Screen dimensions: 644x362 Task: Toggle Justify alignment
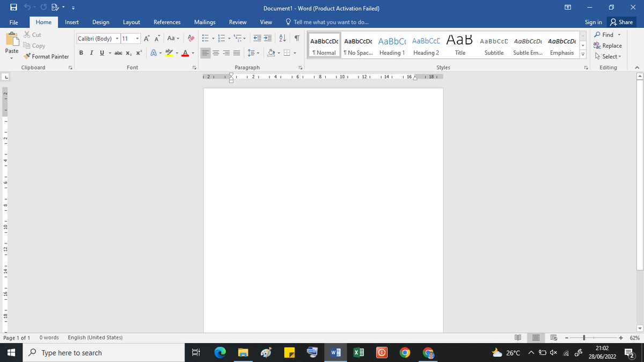coord(236,53)
